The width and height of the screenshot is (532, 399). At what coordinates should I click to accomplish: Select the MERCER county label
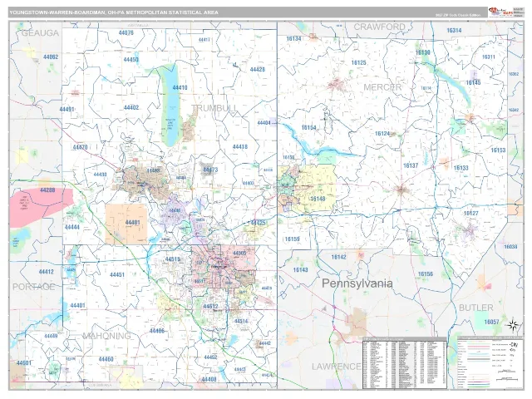coord(382,87)
